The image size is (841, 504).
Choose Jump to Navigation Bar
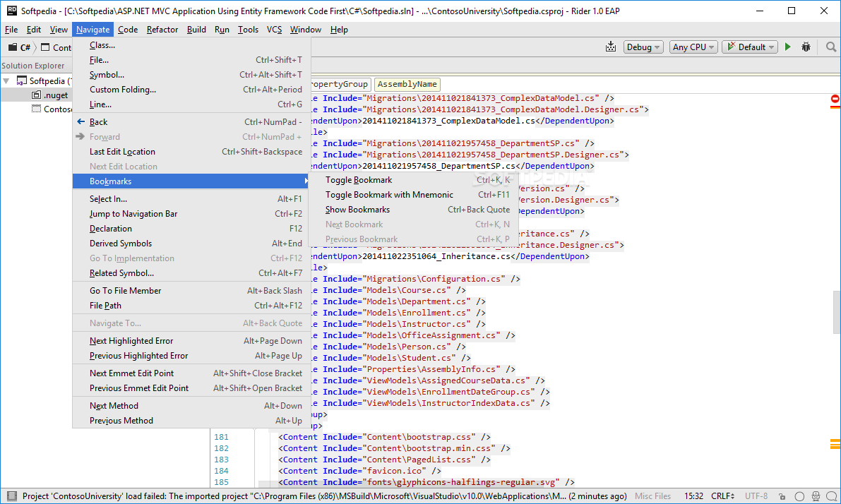(x=191, y=214)
